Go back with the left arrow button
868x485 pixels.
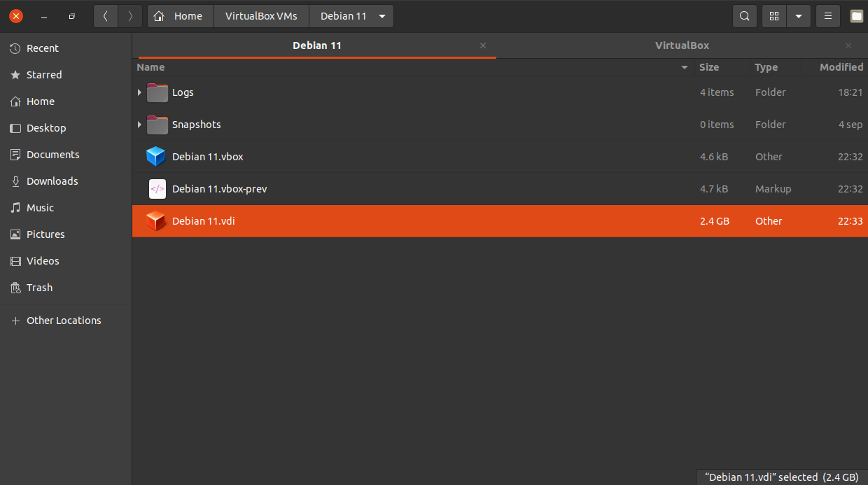[106, 16]
